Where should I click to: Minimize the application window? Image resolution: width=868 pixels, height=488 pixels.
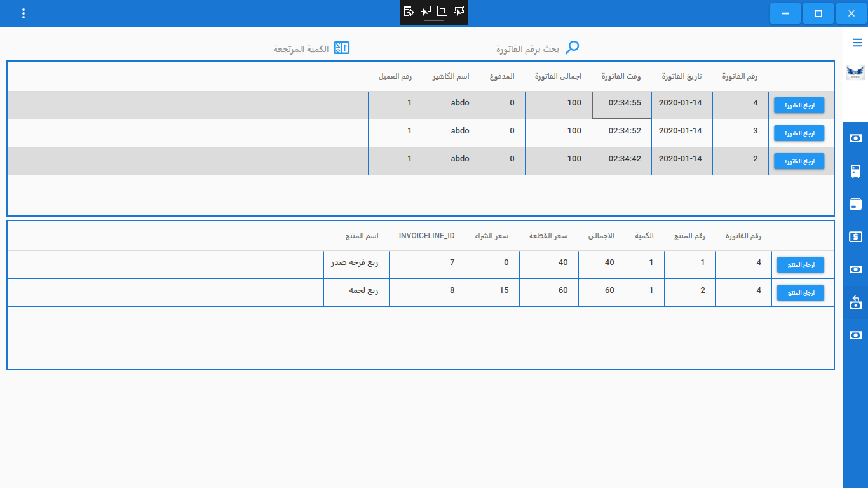785,13
